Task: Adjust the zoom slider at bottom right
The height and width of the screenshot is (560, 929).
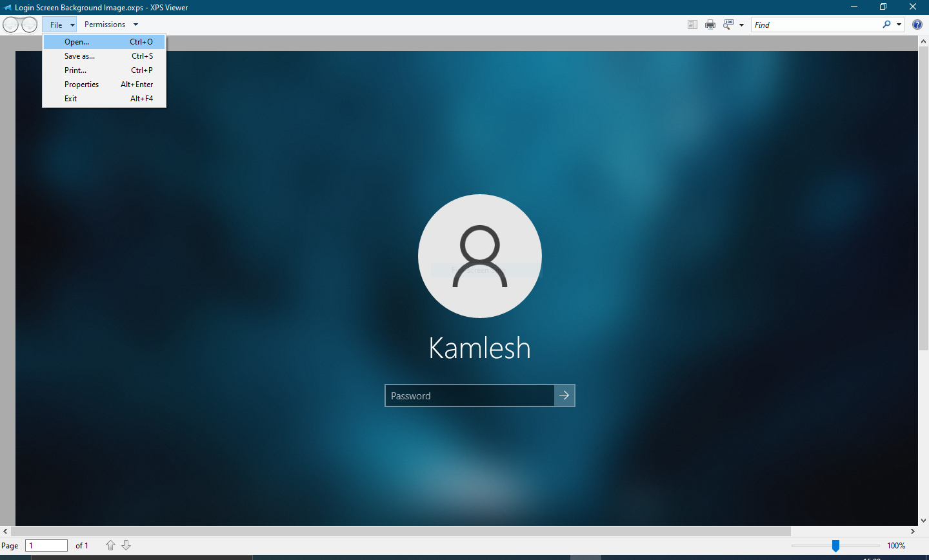Action: 837,545
